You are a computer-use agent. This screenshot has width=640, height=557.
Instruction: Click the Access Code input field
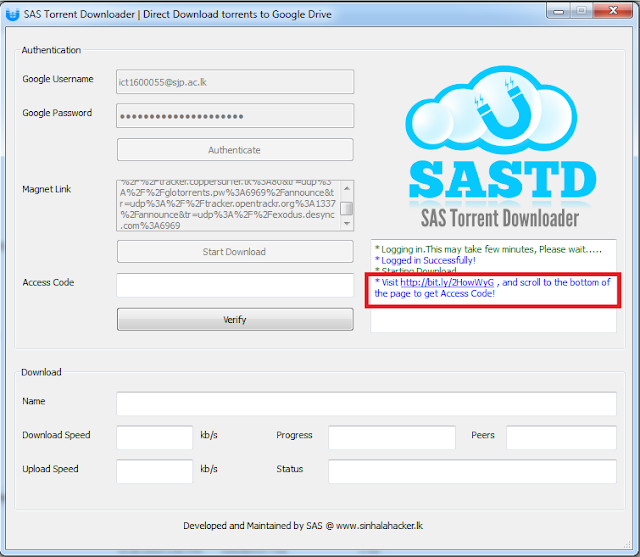coord(235,285)
